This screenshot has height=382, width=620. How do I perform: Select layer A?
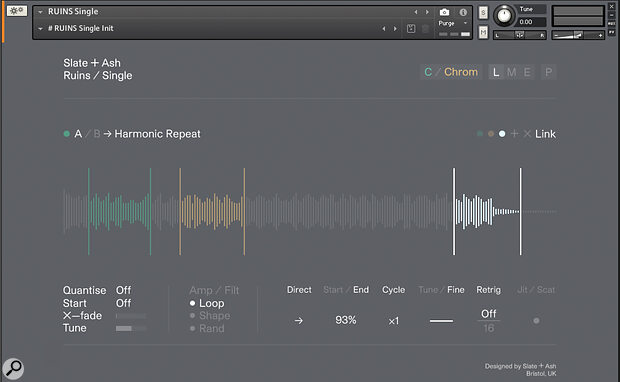(x=78, y=134)
